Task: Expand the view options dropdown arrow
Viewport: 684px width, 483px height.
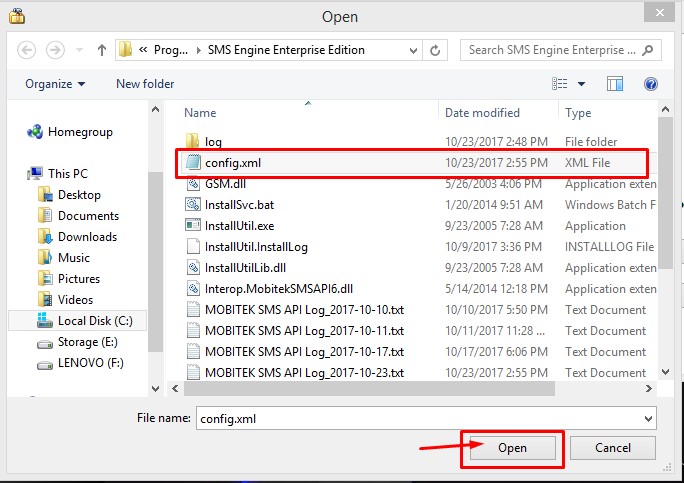Action: coord(581,84)
